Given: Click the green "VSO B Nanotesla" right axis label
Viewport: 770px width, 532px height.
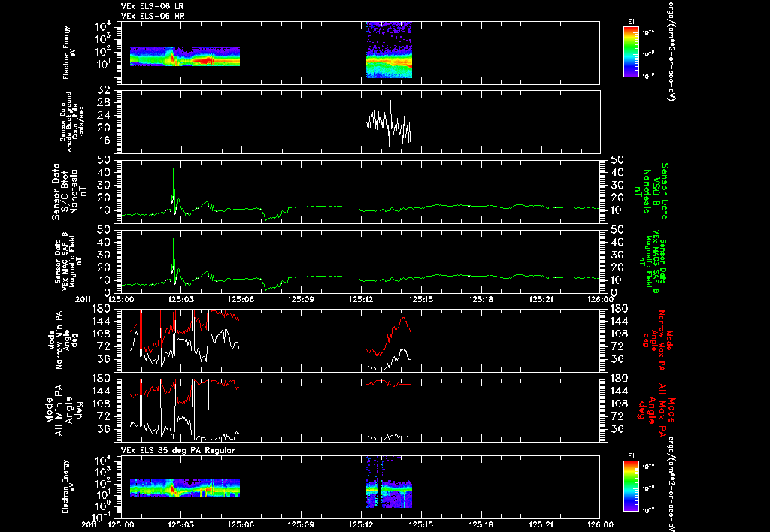Looking at the screenshot, I should tap(651, 192).
